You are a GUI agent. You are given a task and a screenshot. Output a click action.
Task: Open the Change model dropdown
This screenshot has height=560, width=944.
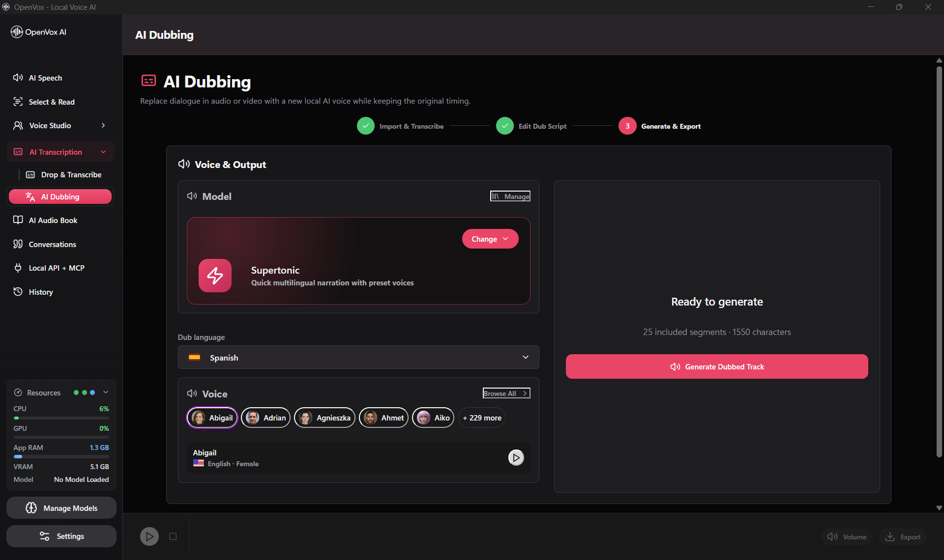490,239
